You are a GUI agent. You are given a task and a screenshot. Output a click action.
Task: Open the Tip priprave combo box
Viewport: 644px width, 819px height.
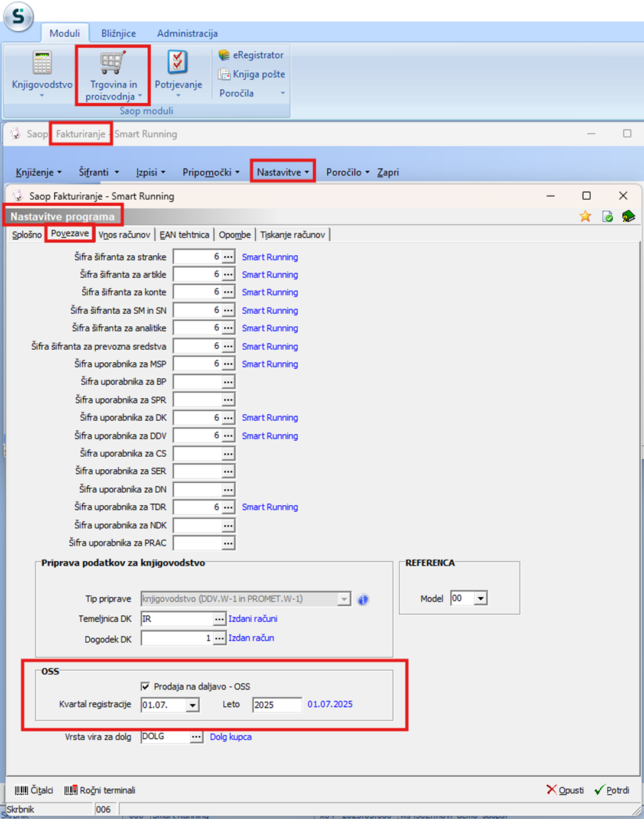click(246, 599)
